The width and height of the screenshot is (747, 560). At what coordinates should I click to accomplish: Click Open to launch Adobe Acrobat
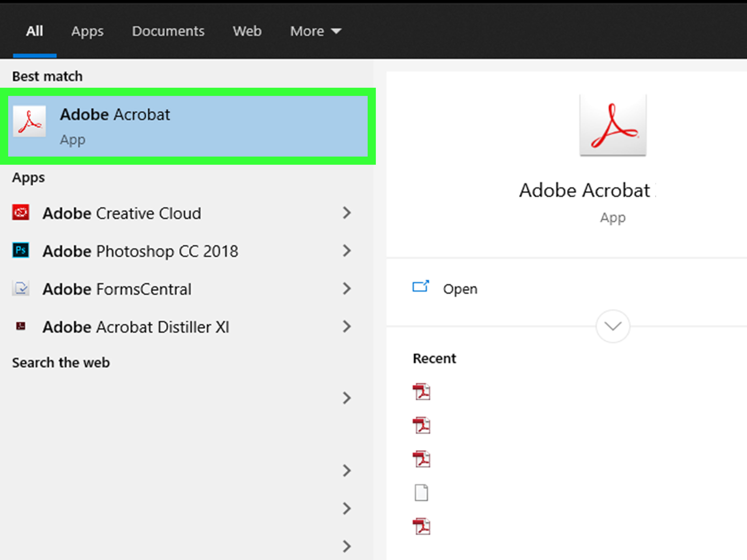[x=460, y=289]
